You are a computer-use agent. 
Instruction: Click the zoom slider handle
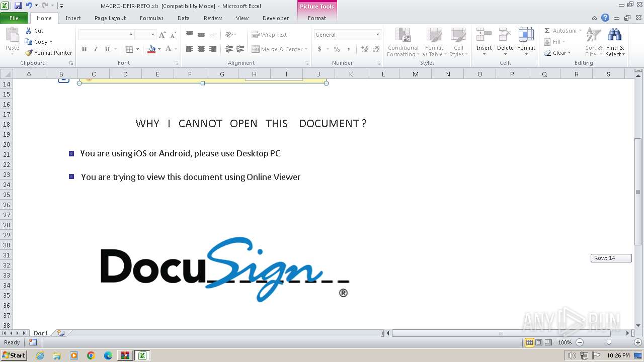click(x=609, y=342)
